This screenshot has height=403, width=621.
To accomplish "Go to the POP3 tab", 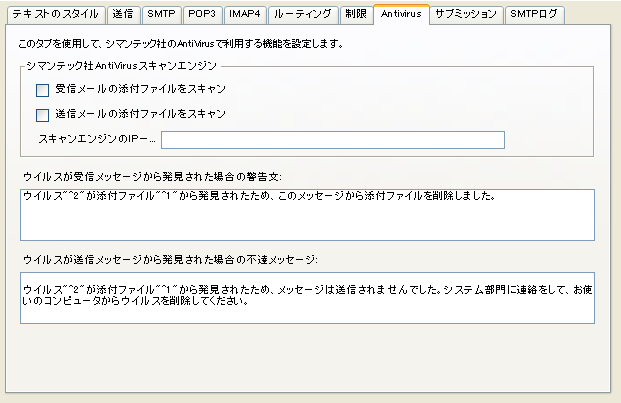I will (x=200, y=15).
